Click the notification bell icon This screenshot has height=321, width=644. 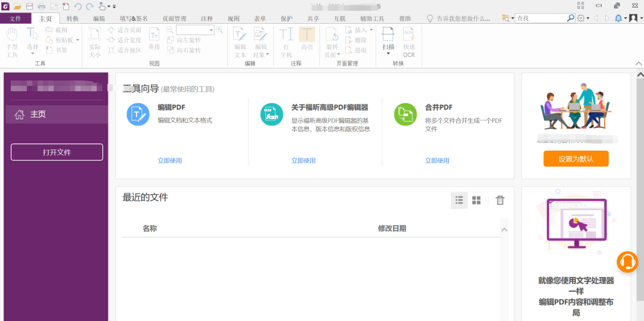point(618,18)
